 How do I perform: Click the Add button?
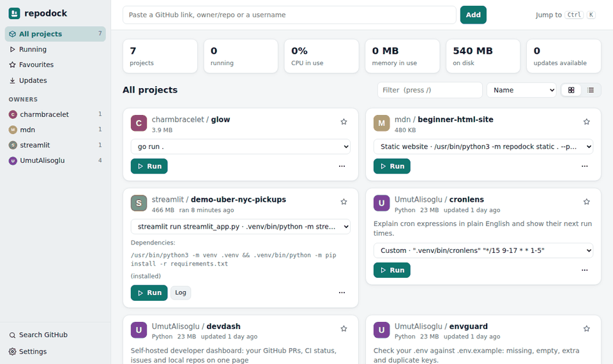[473, 15]
